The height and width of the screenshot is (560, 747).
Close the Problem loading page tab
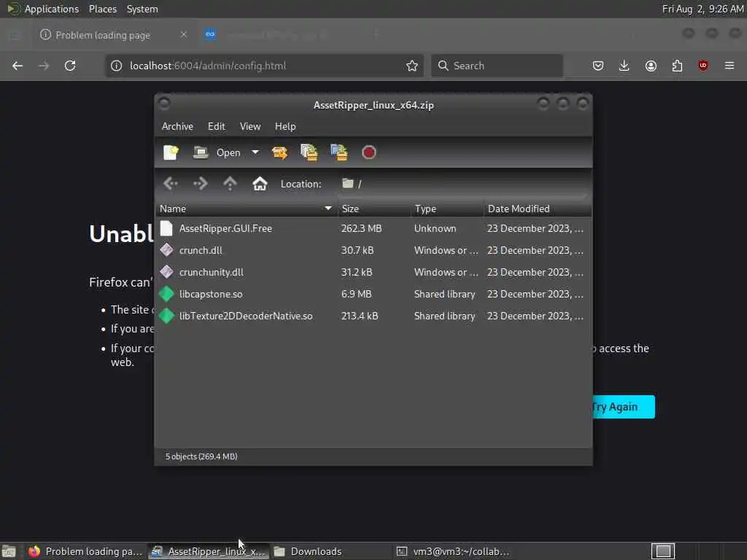[x=183, y=34]
